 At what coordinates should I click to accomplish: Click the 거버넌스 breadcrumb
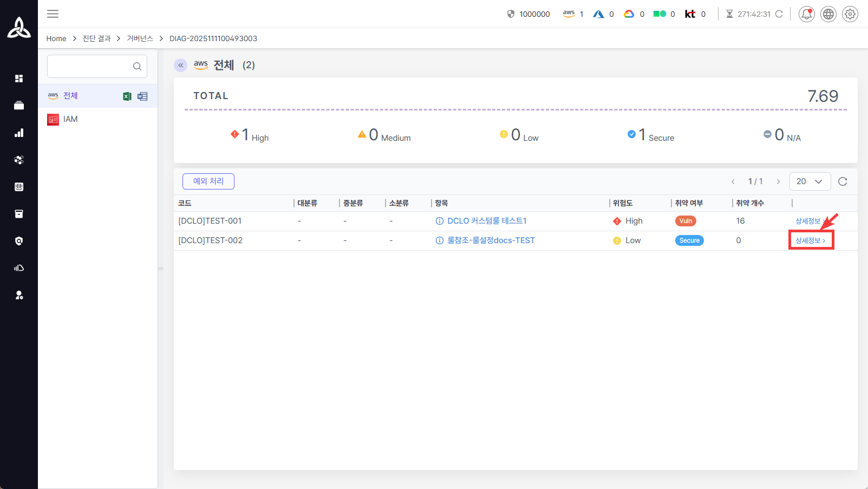pos(140,38)
